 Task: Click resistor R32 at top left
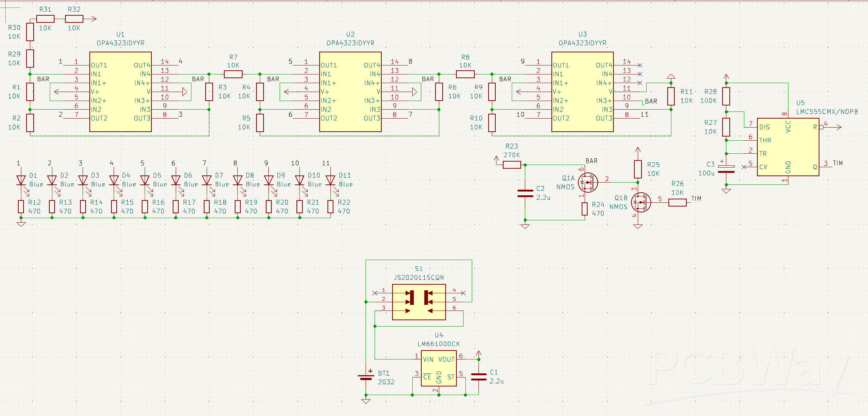coord(74,19)
